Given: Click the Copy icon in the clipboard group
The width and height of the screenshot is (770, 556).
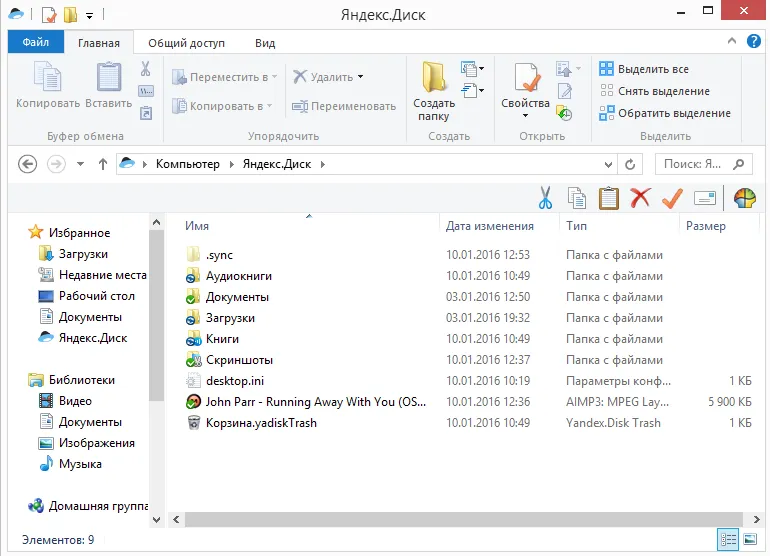Looking at the screenshot, I should [48, 77].
